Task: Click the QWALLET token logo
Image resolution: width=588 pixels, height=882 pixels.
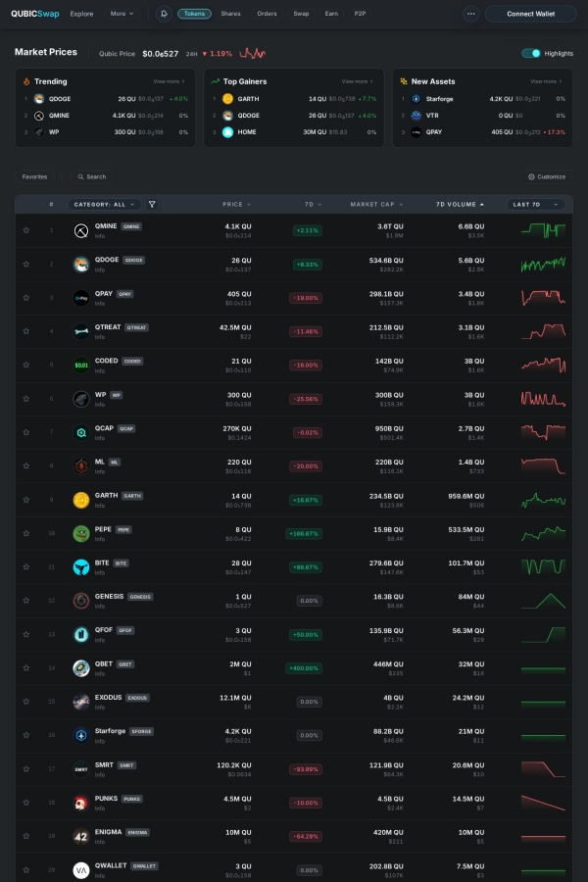Action: click(x=81, y=870)
